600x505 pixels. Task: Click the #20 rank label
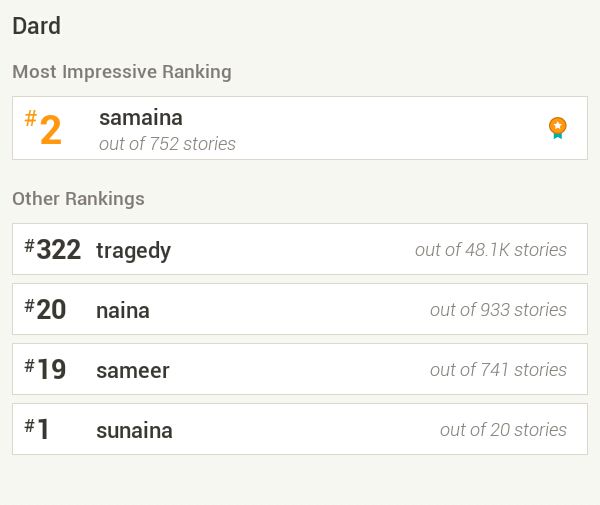tap(45, 309)
